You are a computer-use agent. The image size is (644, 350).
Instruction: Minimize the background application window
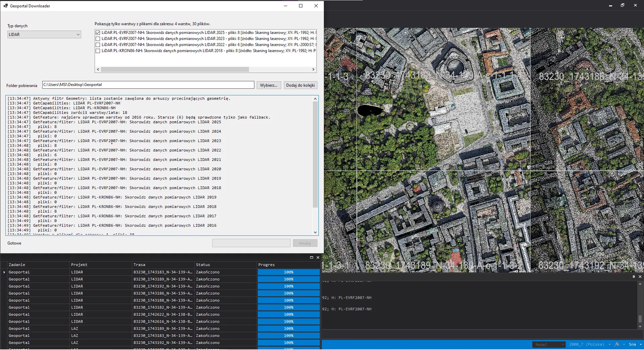pyautogui.click(x=610, y=5)
